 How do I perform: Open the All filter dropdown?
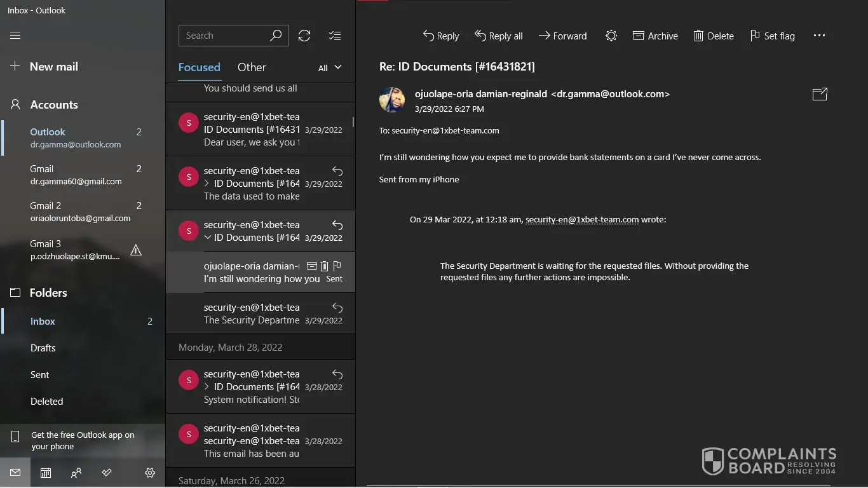(329, 68)
